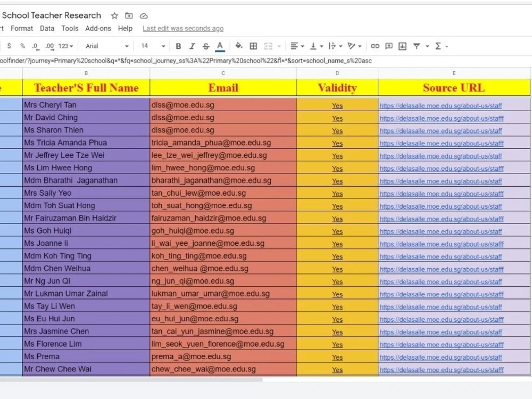The width and height of the screenshot is (532, 399).
Task: Select the email lim_seok_yuen_florence@moe.edu.sg
Action: tap(223, 344)
